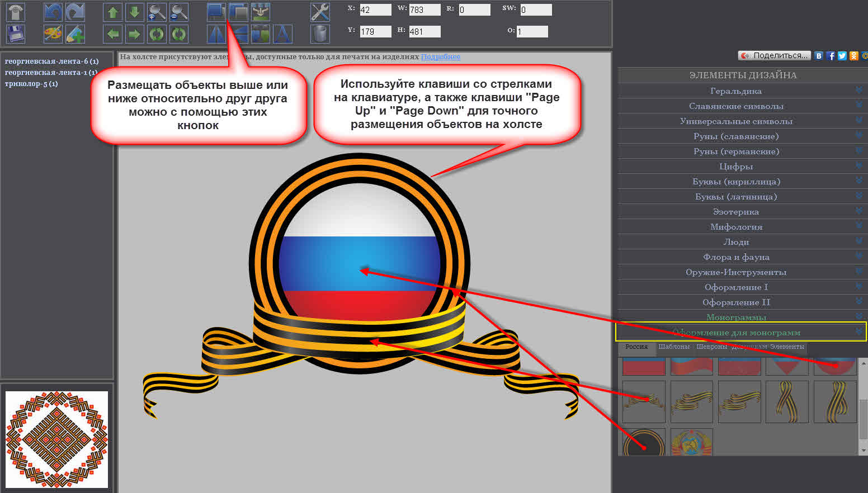Click the Y position input field

click(375, 31)
